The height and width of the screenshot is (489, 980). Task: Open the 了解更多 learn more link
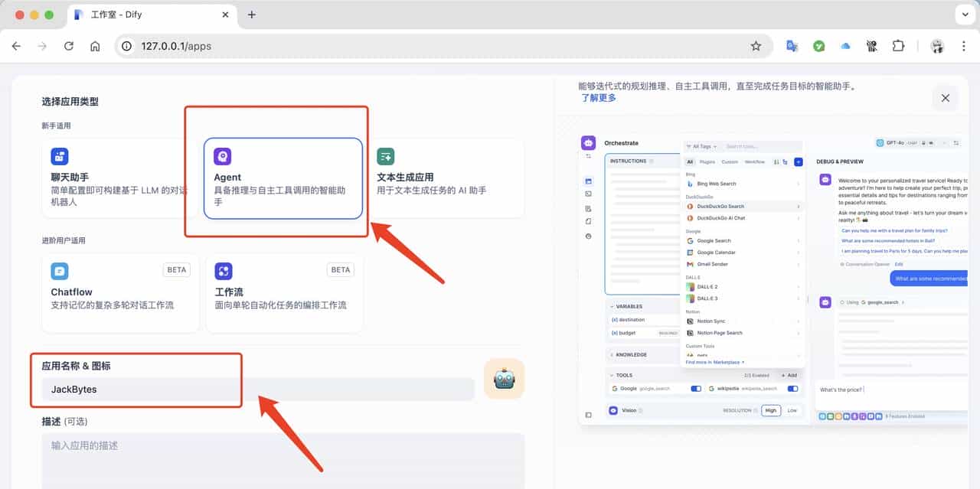coord(598,98)
